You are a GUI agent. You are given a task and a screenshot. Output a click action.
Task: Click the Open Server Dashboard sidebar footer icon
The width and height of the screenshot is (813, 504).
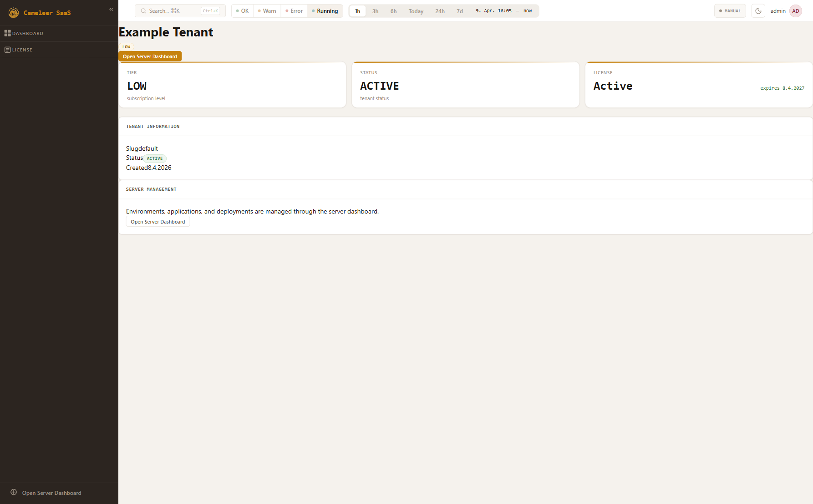click(14, 492)
